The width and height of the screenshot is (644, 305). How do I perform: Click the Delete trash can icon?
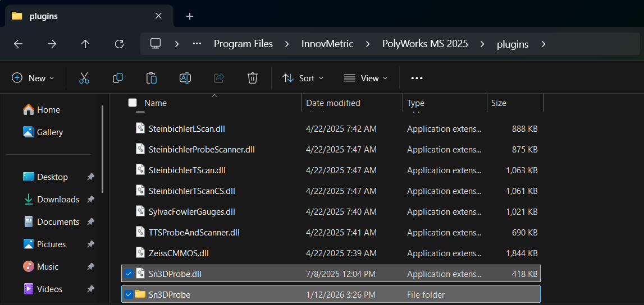[x=253, y=78]
